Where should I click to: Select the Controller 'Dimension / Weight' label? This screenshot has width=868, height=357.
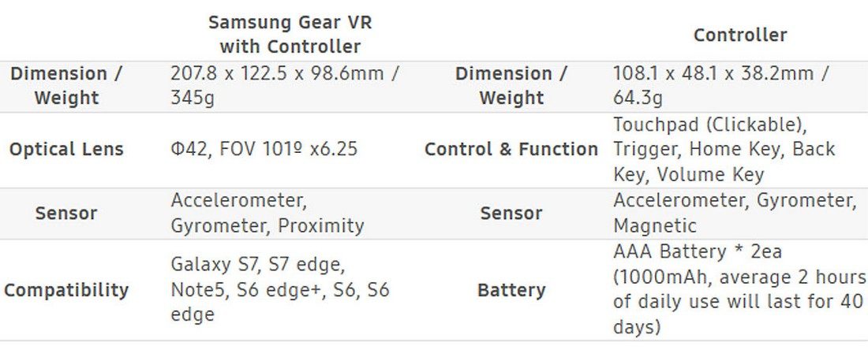click(x=511, y=86)
